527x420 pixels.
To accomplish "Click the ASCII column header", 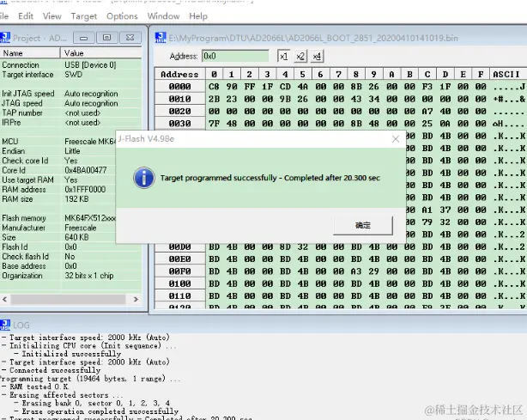I will coord(507,75).
